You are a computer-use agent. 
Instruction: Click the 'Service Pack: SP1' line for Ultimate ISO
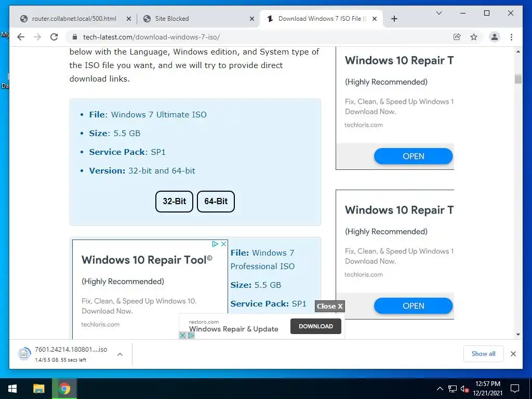127,152
